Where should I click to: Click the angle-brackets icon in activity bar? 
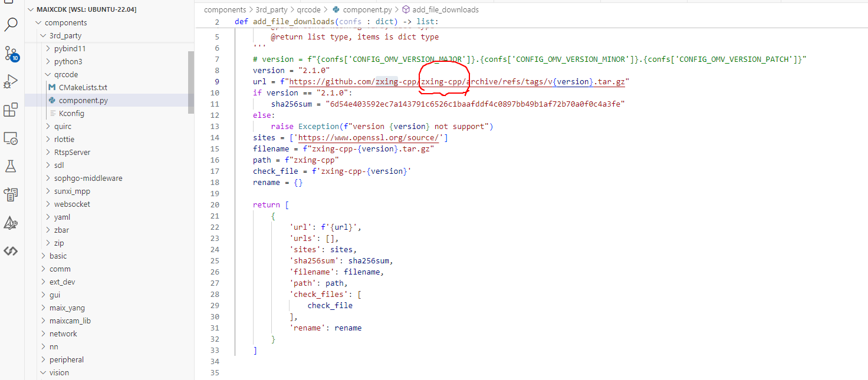(x=11, y=251)
